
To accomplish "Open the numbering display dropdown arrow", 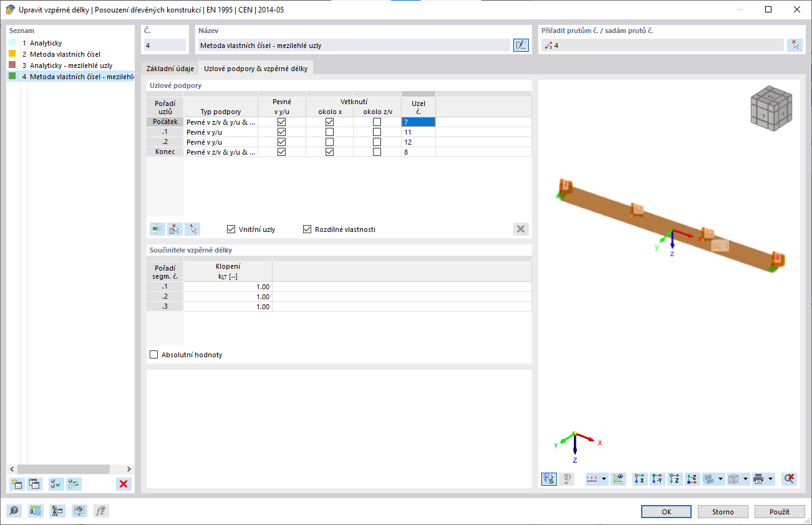I will pyautogui.click(x=604, y=479).
